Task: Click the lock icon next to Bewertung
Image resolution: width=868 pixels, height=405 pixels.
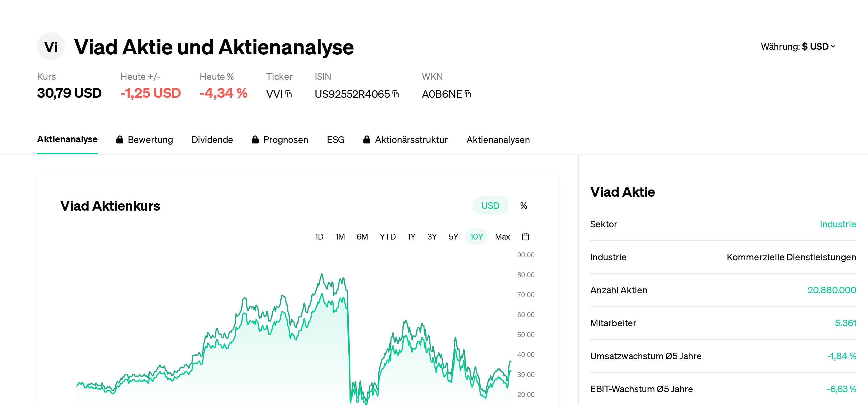Action: coord(120,139)
